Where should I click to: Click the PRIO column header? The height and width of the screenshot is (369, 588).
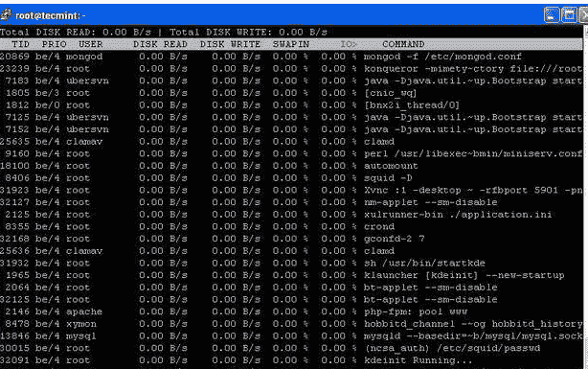54,44
